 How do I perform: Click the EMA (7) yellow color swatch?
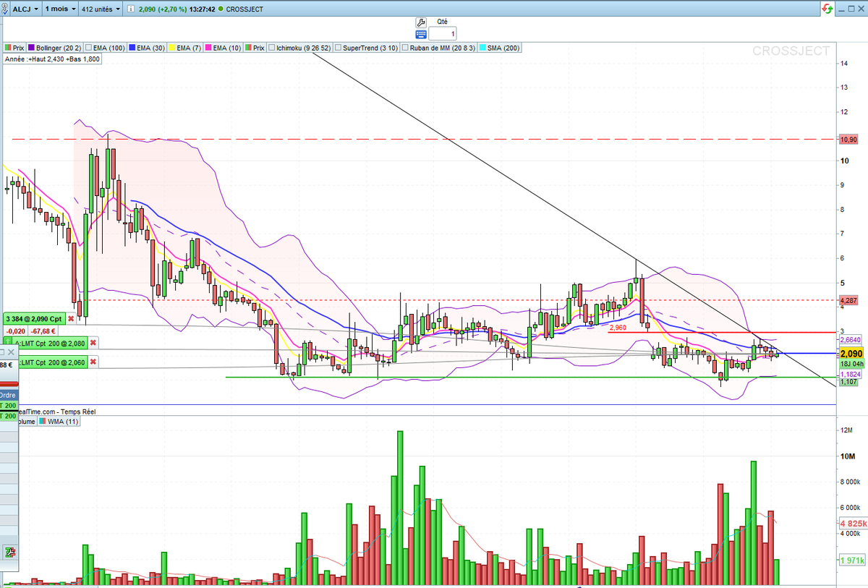(x=171, y=48)
